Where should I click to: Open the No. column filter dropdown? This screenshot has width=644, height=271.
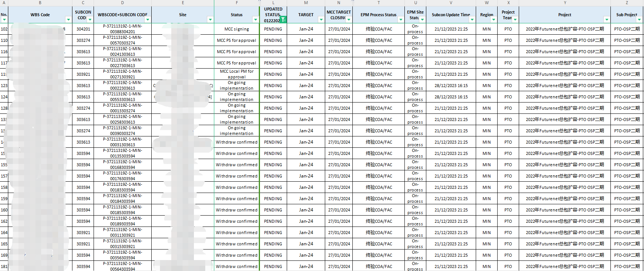5,20
